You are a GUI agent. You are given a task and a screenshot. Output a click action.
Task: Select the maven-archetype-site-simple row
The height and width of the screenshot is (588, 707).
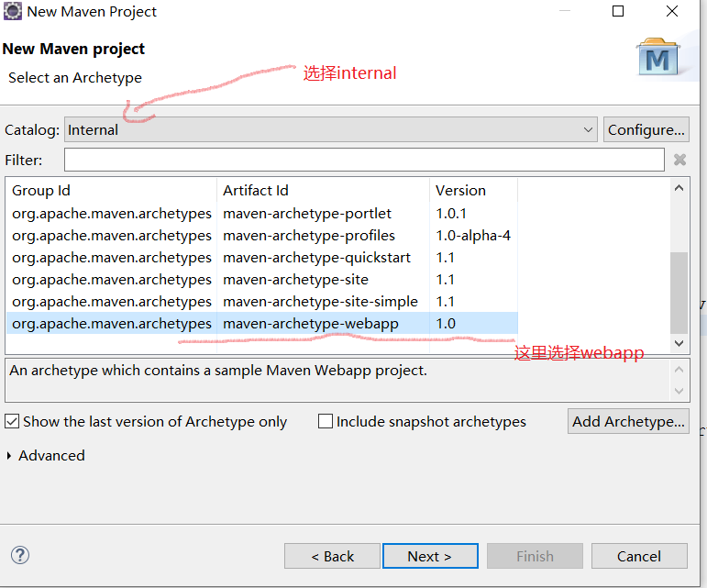262,302
